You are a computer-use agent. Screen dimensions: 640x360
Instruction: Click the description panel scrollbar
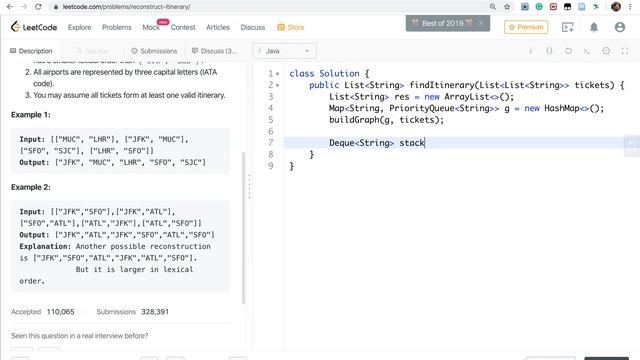(244, 228)
